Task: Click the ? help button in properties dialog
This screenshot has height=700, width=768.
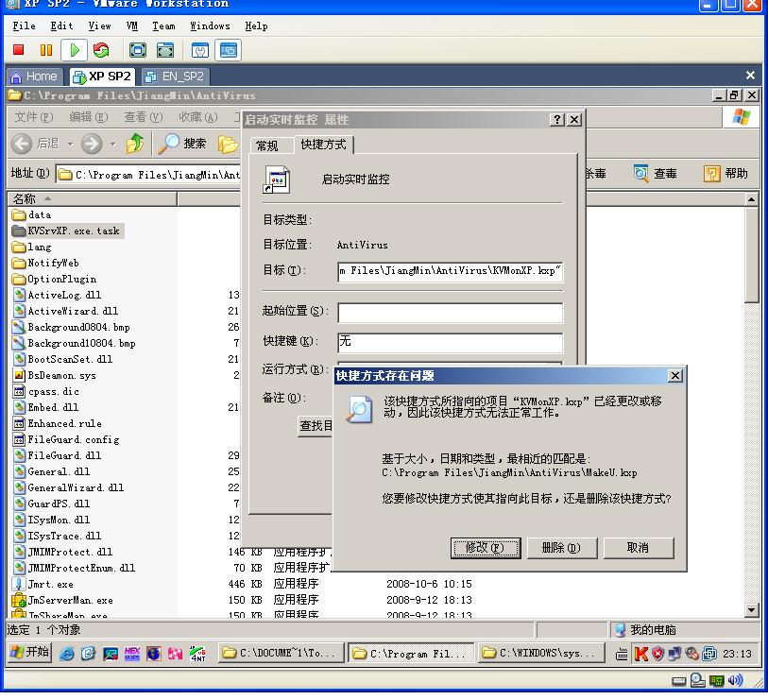Action: point(557,120)
